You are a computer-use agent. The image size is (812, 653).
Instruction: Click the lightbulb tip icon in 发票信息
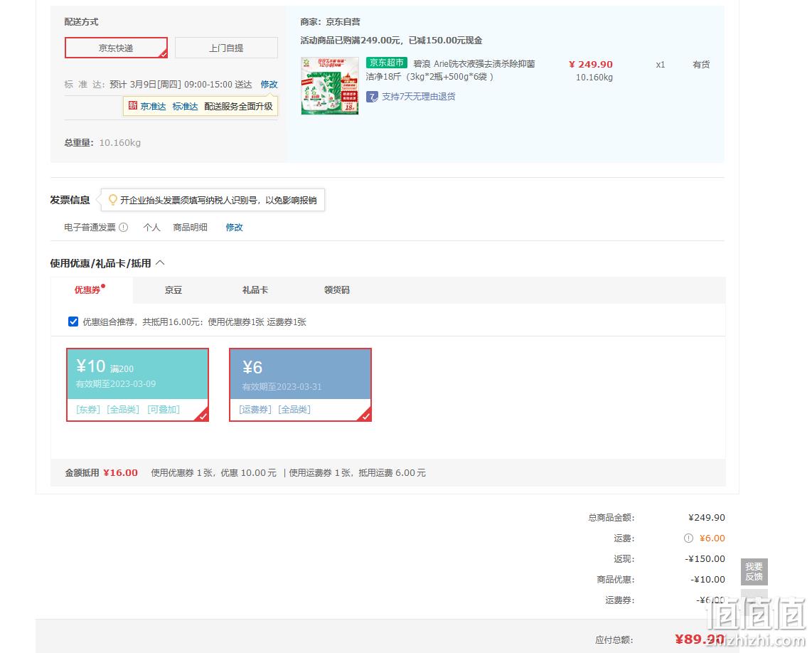(x=112, y=199)
